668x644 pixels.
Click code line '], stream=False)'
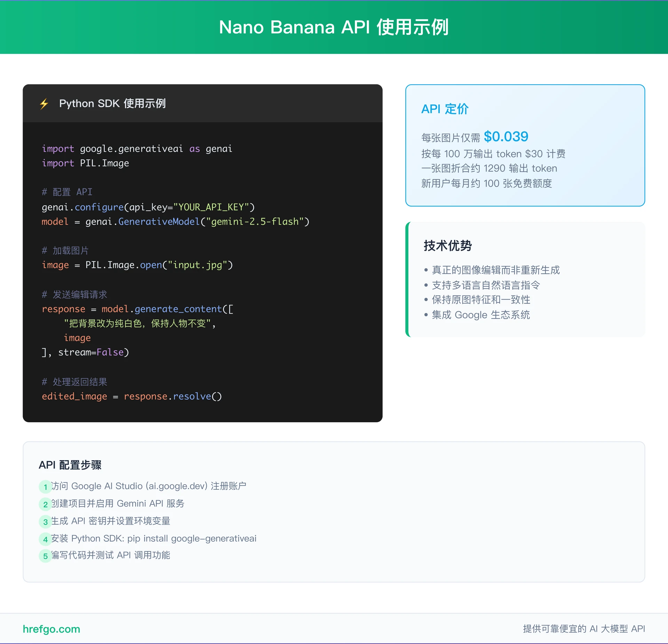(85, 353)
